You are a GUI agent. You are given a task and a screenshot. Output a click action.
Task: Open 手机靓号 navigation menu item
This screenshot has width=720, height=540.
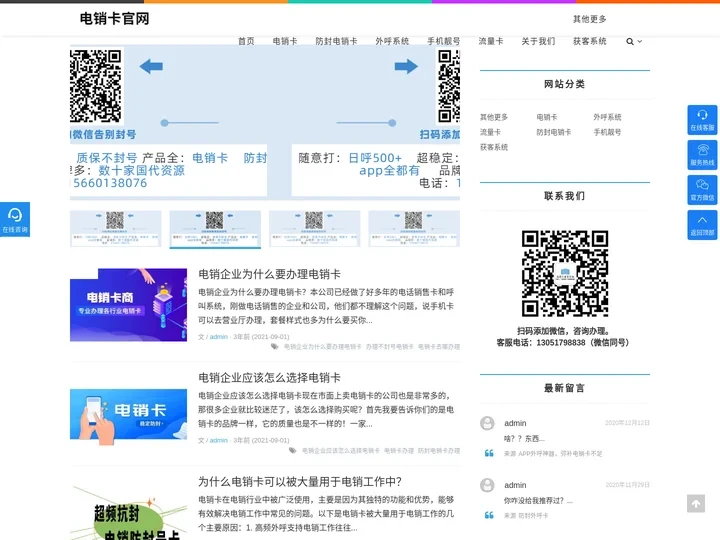[444, 41]
